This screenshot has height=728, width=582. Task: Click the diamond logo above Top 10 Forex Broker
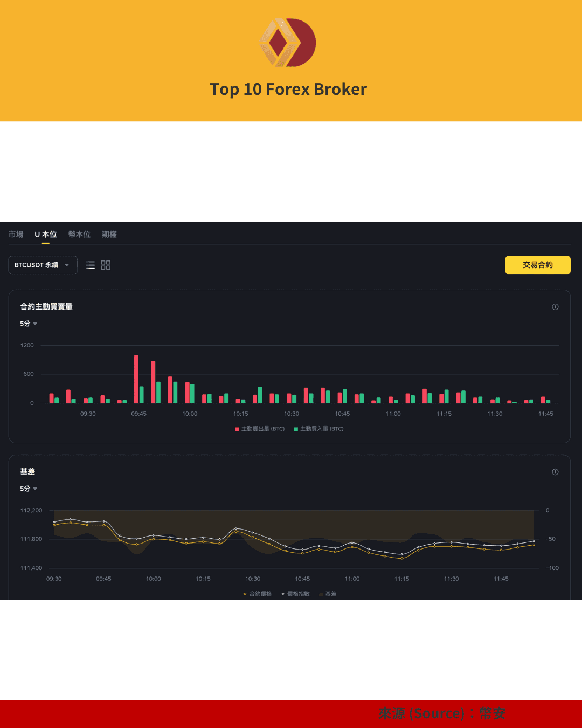coord(288,43)
